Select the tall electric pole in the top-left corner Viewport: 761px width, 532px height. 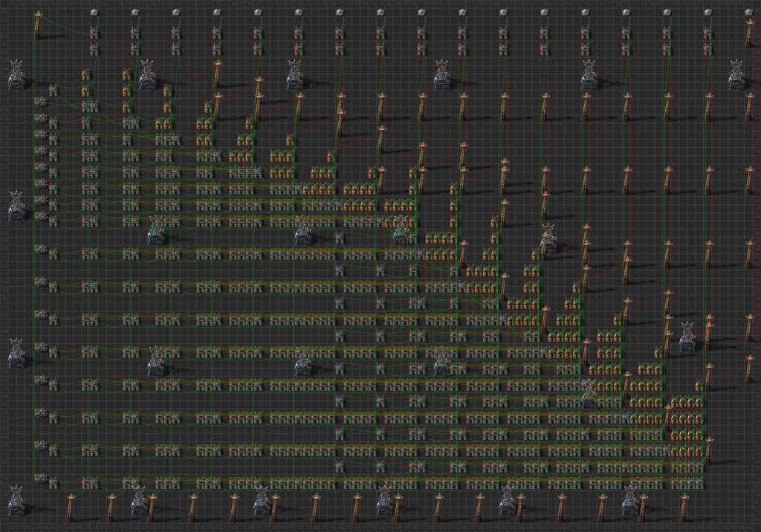[x=37, y=26]
